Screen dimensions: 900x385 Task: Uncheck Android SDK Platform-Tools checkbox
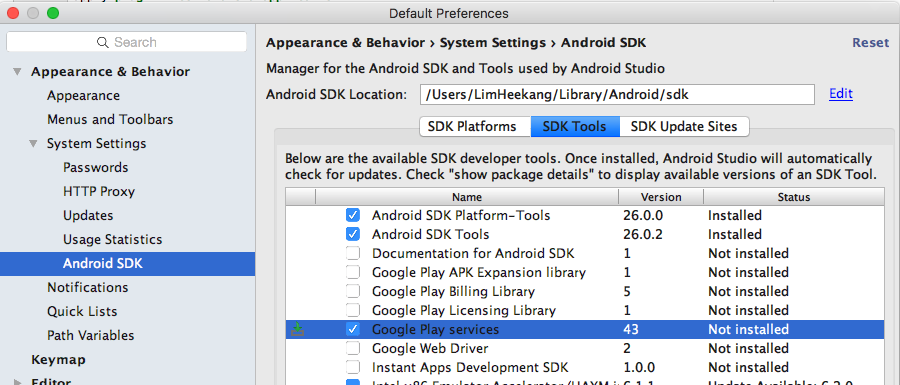[x=353, y=216]
